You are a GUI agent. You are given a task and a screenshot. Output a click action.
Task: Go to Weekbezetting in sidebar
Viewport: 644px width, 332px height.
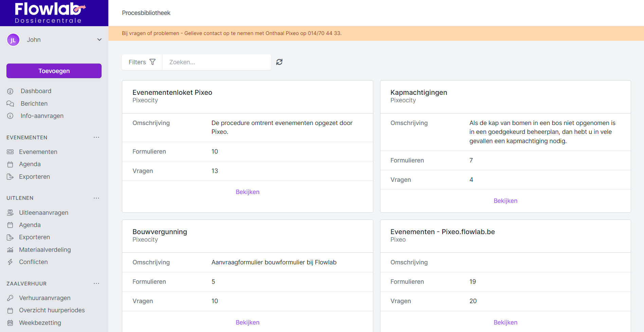tap(40, 323)
